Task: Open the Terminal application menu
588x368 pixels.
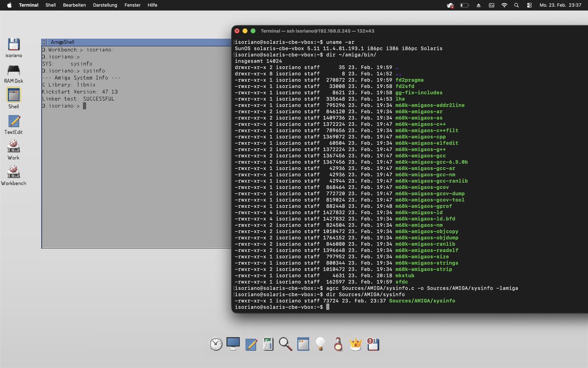Action: click(x=28, y=5)
